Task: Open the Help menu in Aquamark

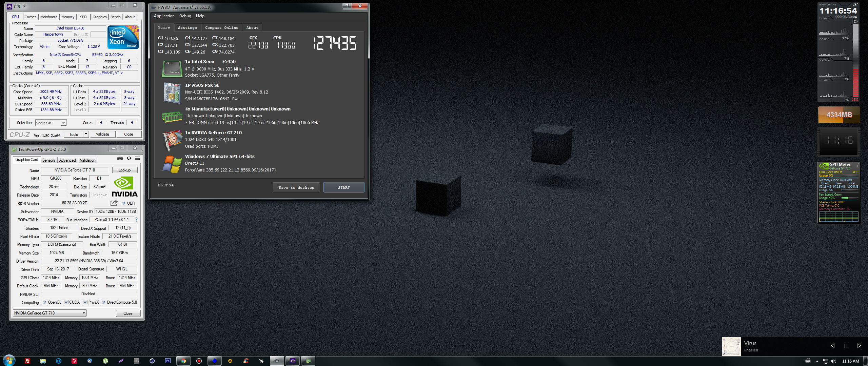Action: [200, 16]
